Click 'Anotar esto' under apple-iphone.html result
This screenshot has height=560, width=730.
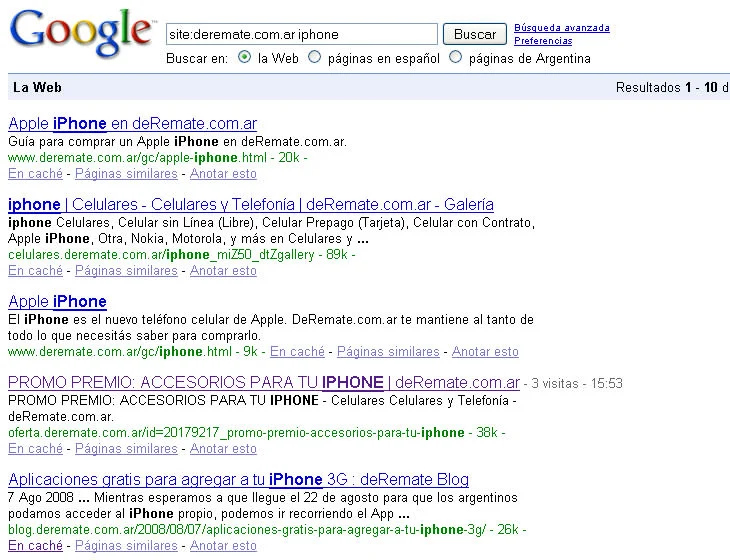223,174
